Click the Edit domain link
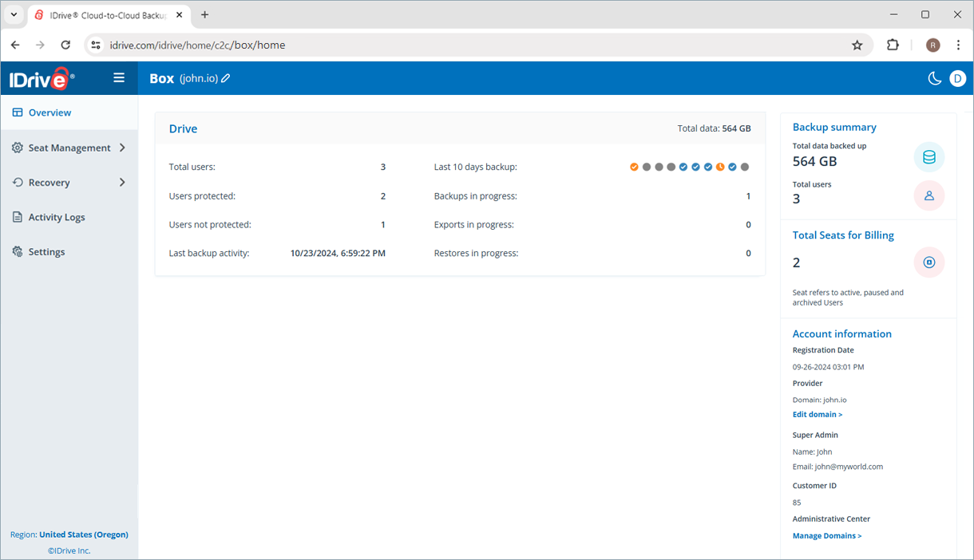Screen dimensions: 974x560 click(817, 415)
